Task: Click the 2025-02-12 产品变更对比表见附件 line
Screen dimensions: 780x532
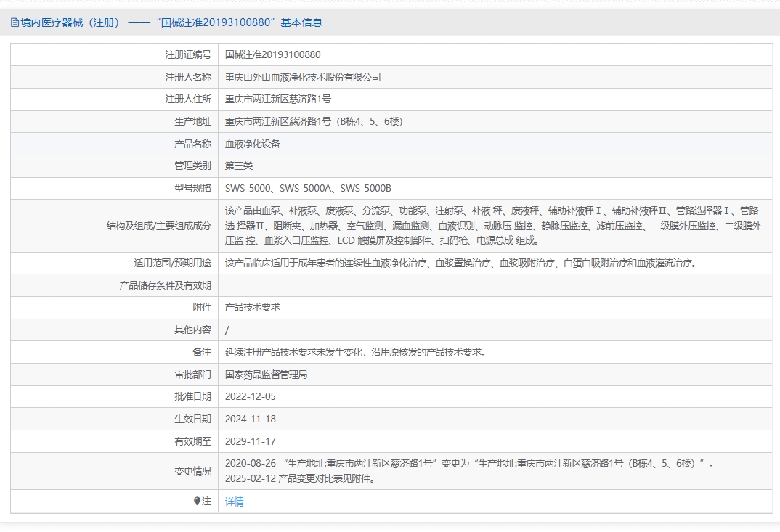Action: pos(300,478)
